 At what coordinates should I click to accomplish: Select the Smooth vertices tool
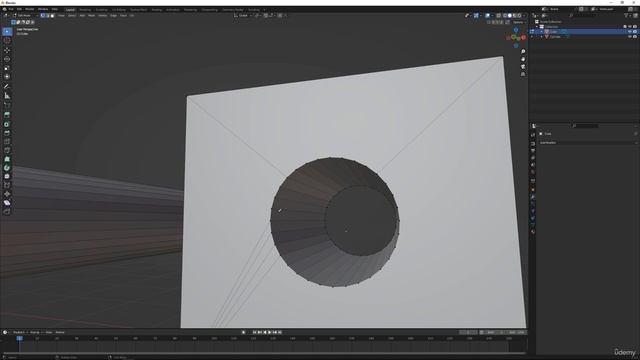pyautogui.click(x=7, y=176)
